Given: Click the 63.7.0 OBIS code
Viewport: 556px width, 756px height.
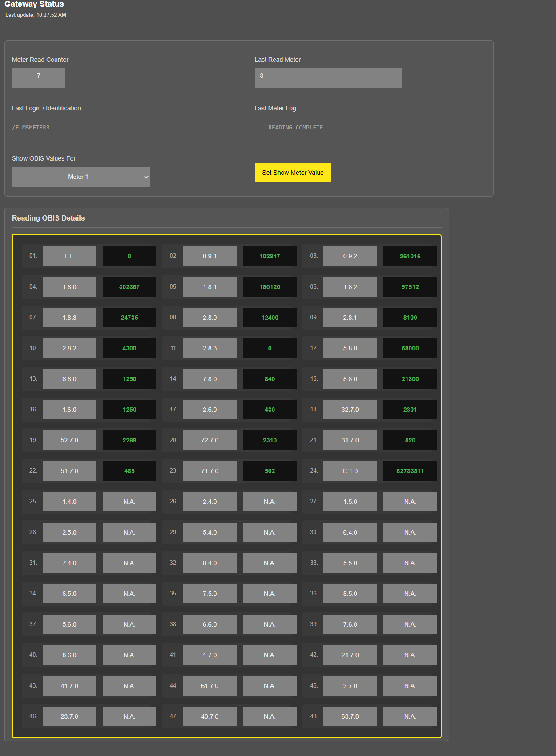Looking at the screenshot, I should pos(350,716).
